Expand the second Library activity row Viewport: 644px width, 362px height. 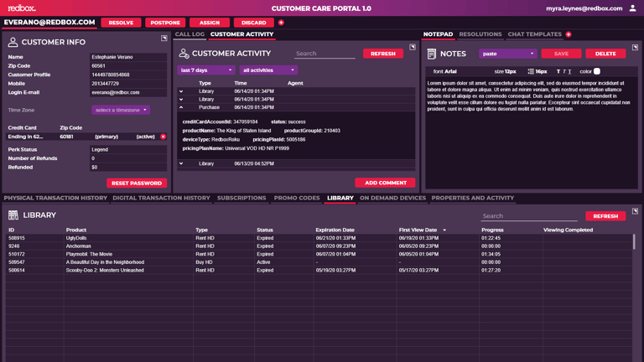click(181, 100)
